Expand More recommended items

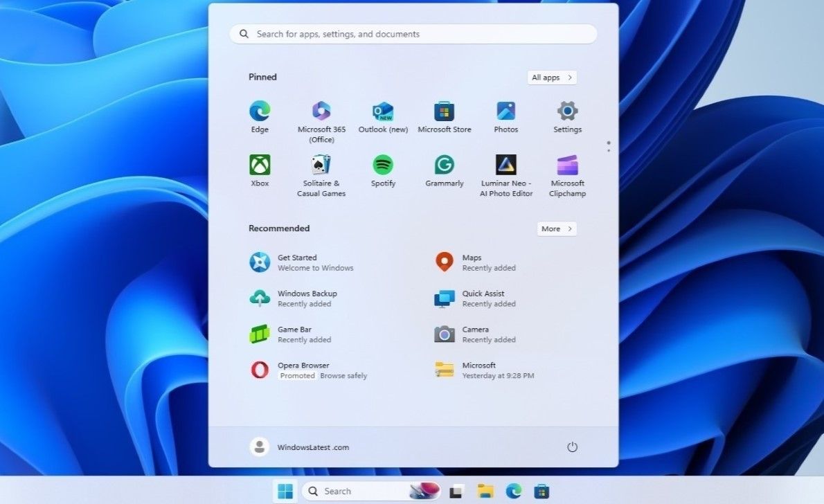[556, 228]
